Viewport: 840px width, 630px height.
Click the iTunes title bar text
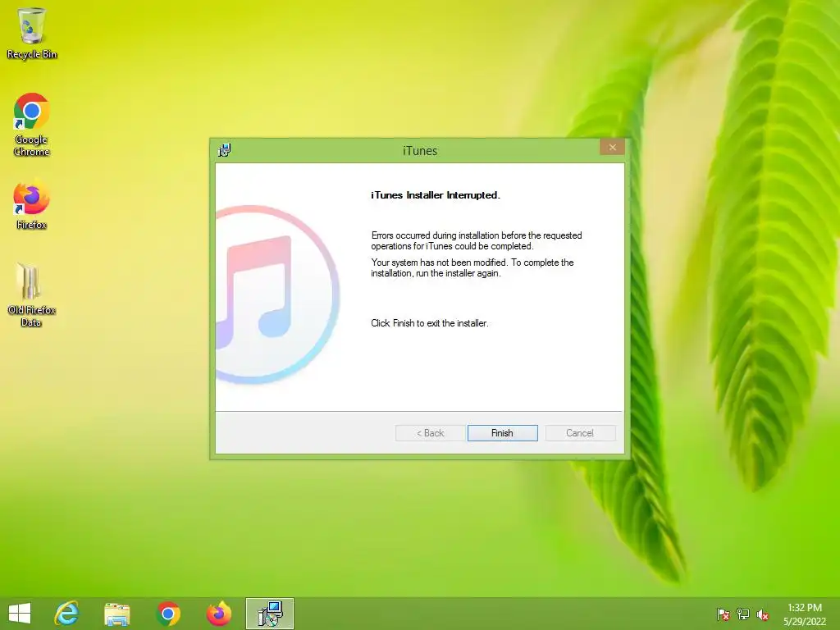click(x=420, y=151)
